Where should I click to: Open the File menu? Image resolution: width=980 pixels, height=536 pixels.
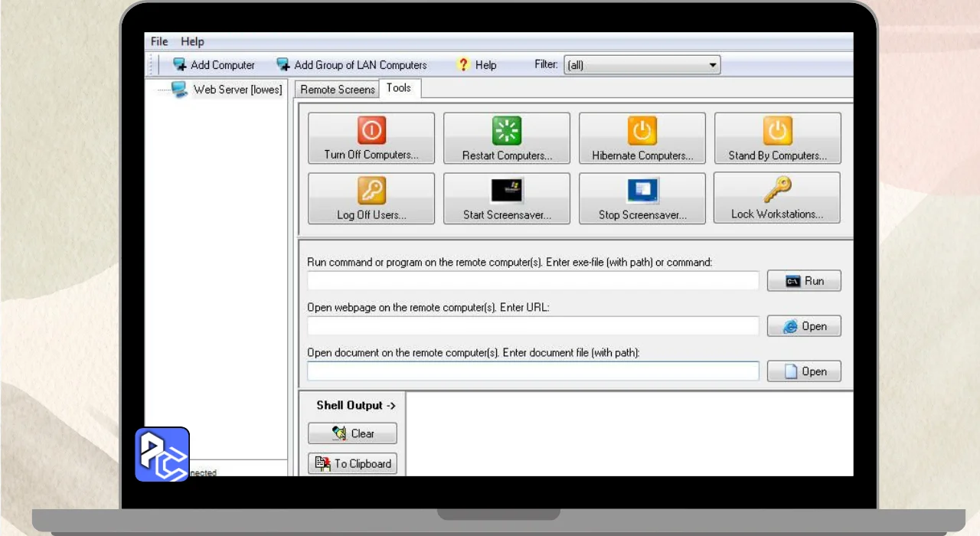click(x=159, y=41)
